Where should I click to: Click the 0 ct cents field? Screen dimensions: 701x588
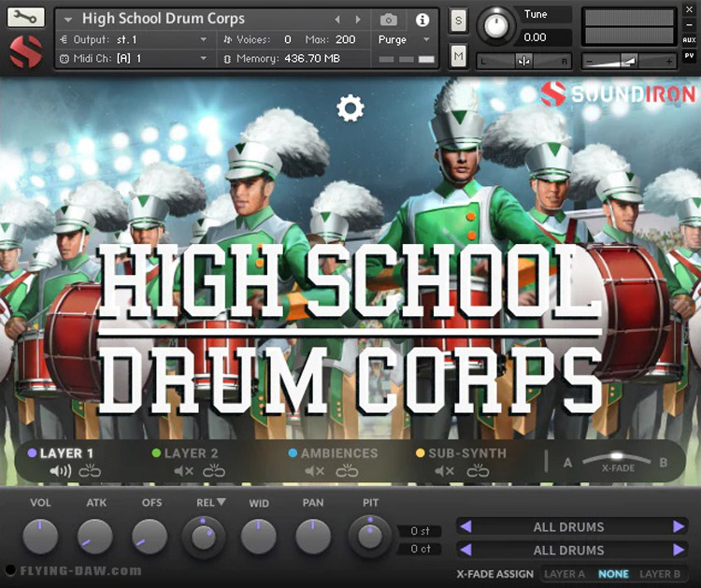(x=420, y=549)
